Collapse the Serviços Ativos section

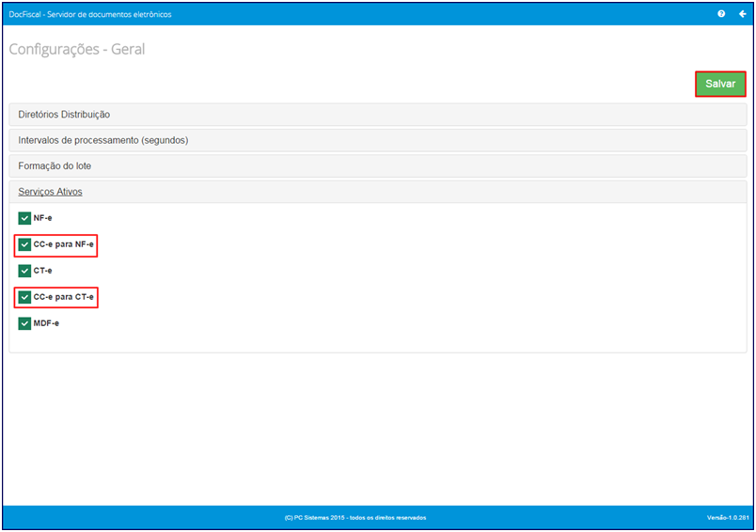tap(377, 192)
